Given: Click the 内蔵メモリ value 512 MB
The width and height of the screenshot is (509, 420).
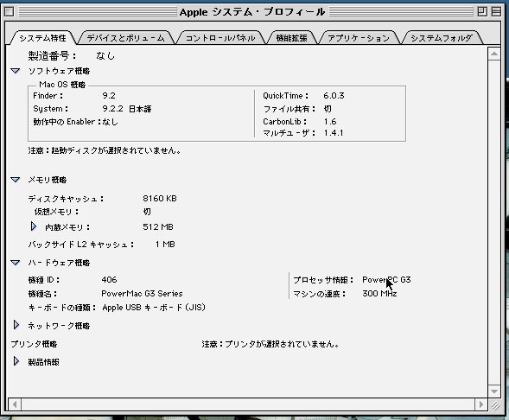Looking at the screenshot, I should 158,227.
